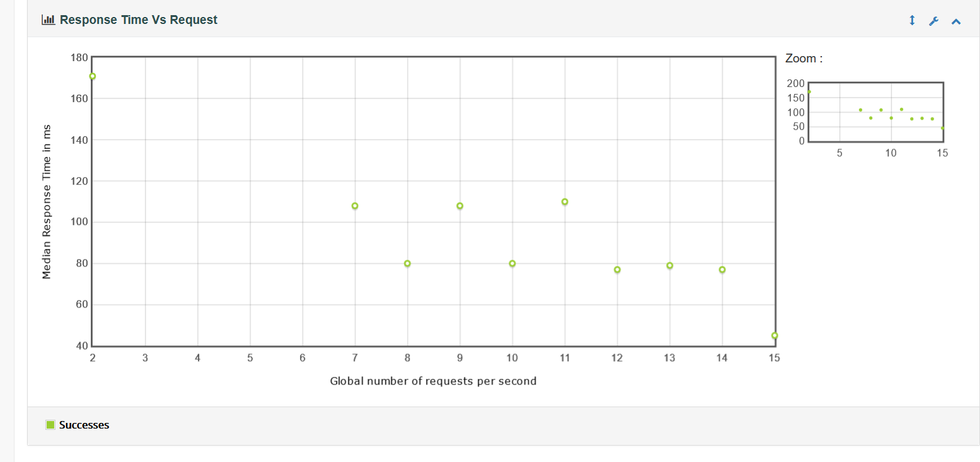This screenshot has width=980, height=462.
Task: Click the 'Zoom :' label
Action: (x=804, y=59)
